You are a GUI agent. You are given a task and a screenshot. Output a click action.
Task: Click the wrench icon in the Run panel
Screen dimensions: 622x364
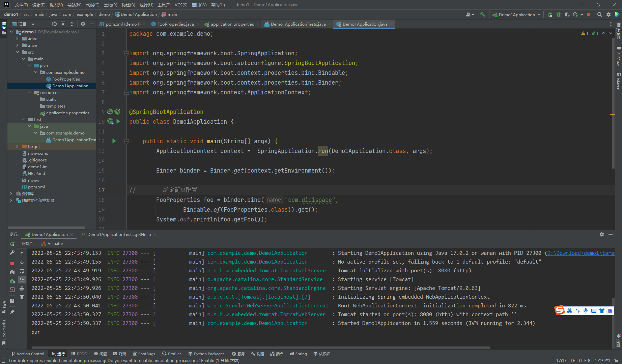tap(12, 252)
